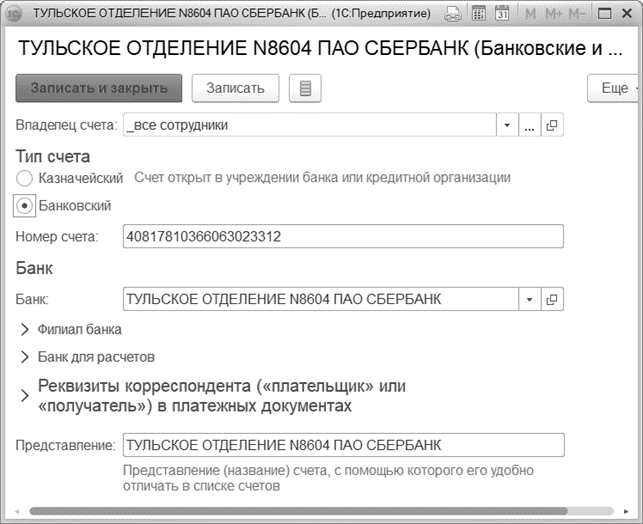The width and height of the screenshot is (643, 524).
Task: Click the 'Счет открыт в учреждении банка' hint text
Action: [322, 178]
